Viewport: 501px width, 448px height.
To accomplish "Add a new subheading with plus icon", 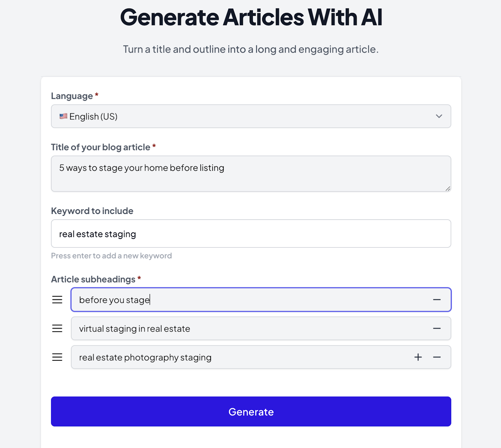I will tap(418, 357).
